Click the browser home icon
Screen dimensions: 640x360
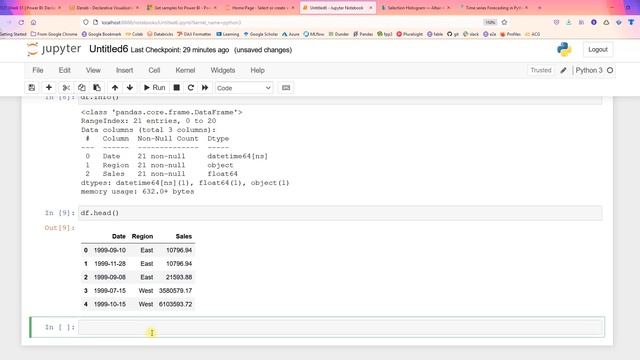click(x=33, y=22)
